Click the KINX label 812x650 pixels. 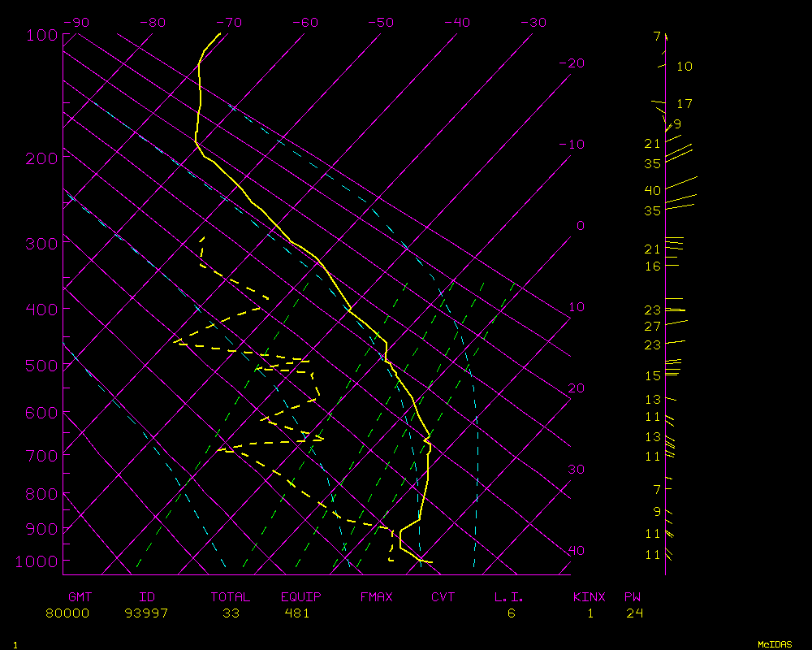pyautogui.click(x=590, y=597)
